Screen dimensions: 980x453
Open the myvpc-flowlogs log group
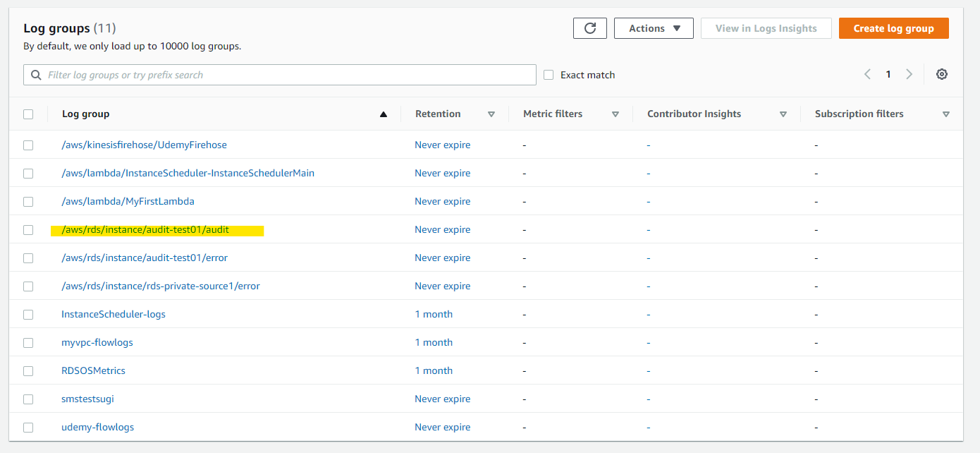click(x=97, y=342)
